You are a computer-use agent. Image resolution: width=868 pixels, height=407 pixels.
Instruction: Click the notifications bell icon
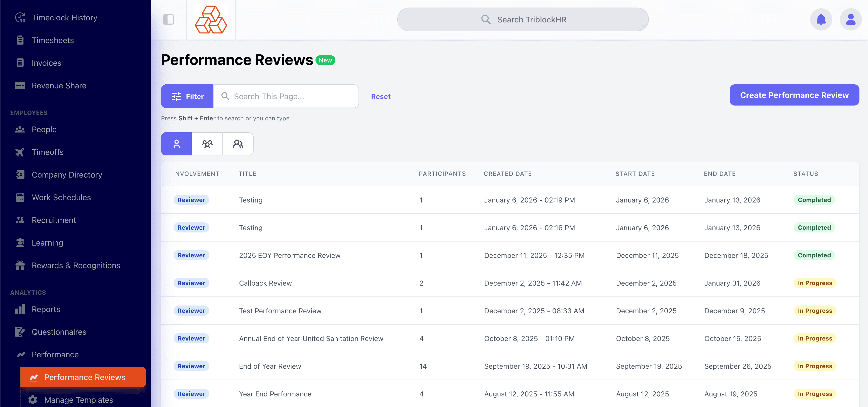(x=821, y=20)
